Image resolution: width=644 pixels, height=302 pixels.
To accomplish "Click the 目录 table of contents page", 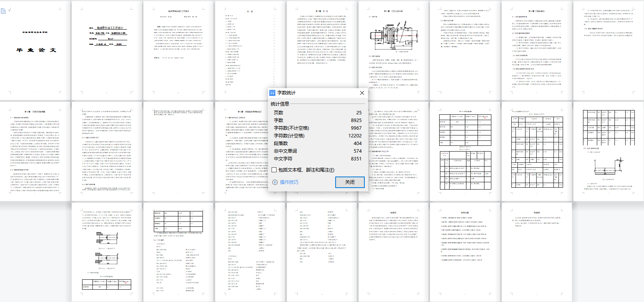I will 250,50.
